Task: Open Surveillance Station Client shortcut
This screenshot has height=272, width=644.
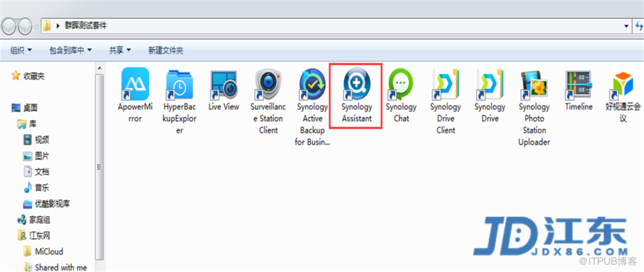Action: (268, 101)
